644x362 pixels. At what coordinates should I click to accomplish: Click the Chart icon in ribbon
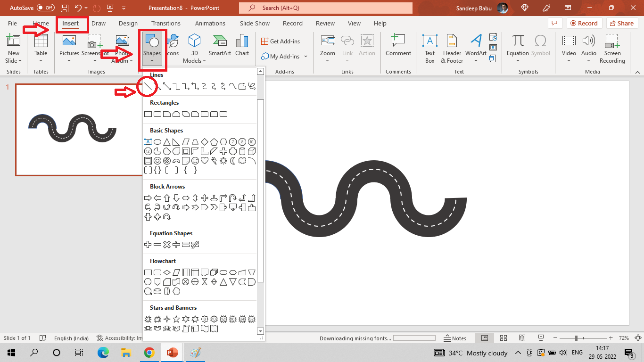[x=242, y=46]
